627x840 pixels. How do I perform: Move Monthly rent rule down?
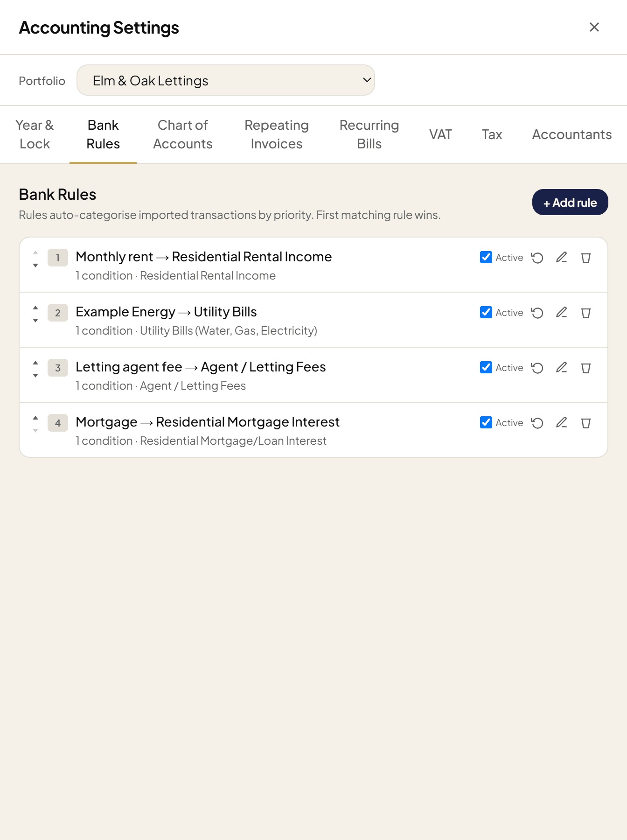(35, 265)
